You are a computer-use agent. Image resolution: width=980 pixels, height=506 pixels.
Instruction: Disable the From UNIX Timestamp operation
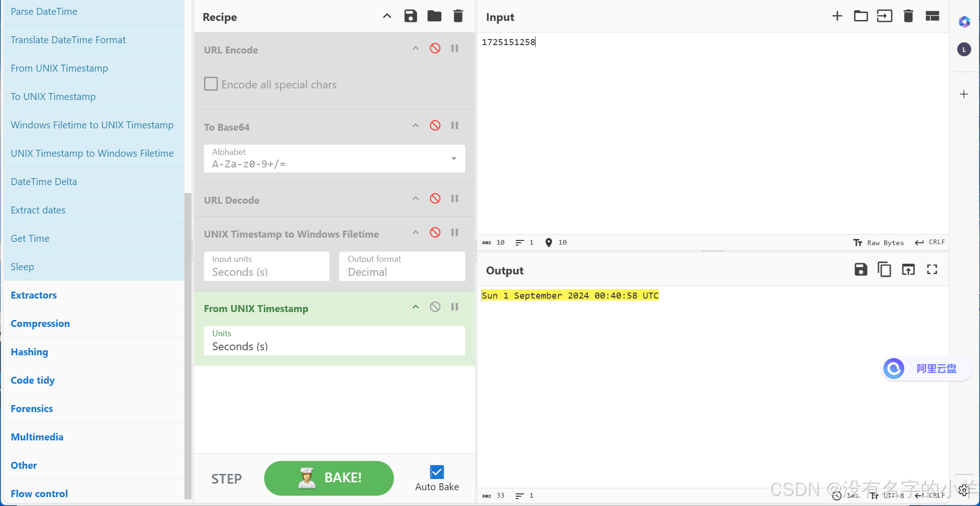pyautogui.click(x=435, y=307)
